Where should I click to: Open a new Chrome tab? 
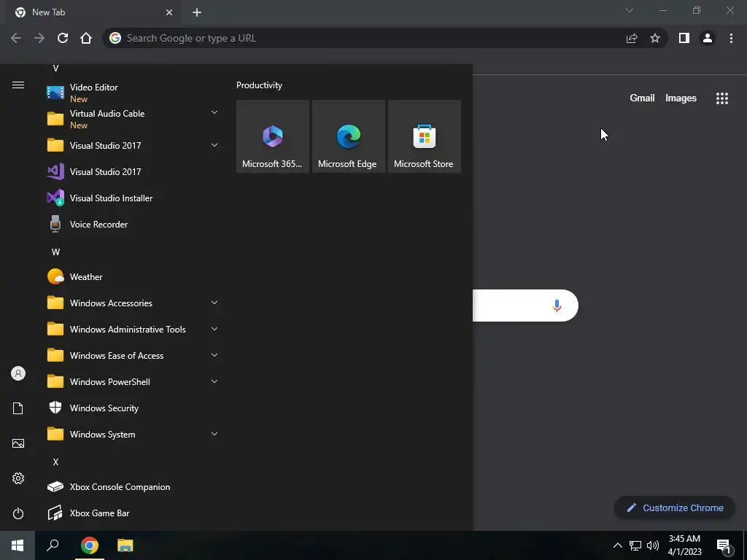click(x=197, y=12)
